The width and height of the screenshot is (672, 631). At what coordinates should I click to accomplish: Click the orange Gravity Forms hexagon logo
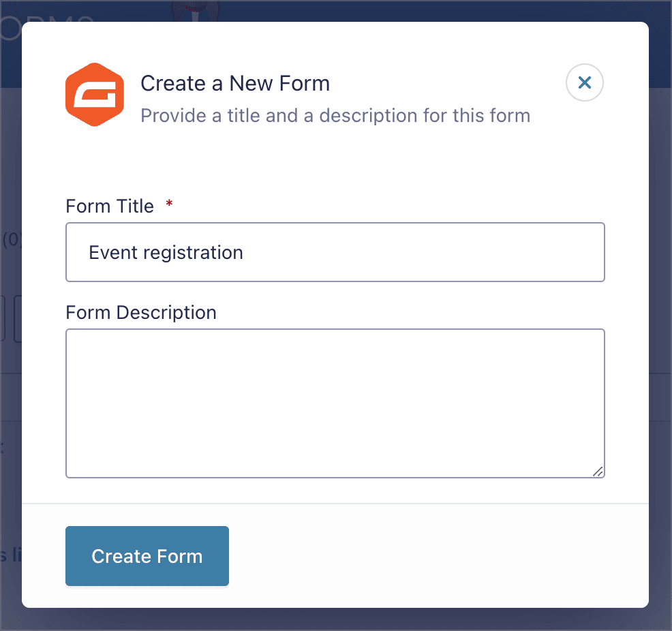95,95
